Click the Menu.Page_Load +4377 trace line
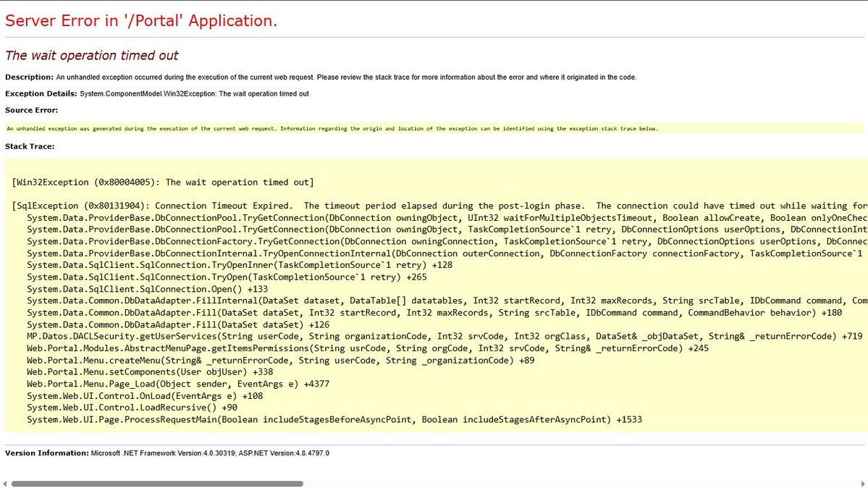This screenshot has width=868, height=488. [178, 384]
